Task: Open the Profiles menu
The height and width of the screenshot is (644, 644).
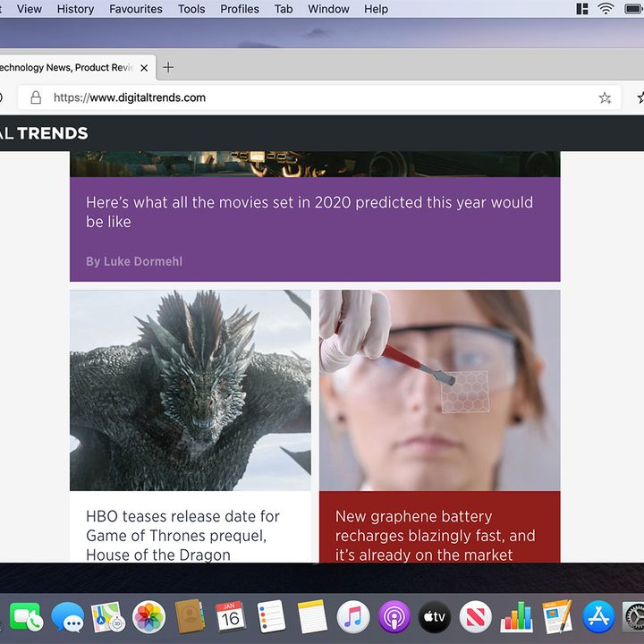Action: (x=240, y=9)
